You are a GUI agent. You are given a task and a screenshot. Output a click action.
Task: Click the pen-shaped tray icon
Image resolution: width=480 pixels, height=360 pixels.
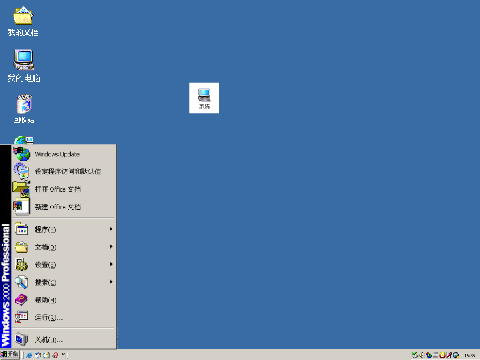pos(449,355)
